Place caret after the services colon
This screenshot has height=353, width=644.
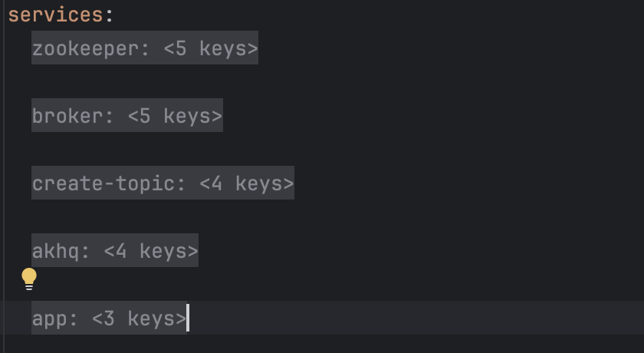click(x=114, y=15)
